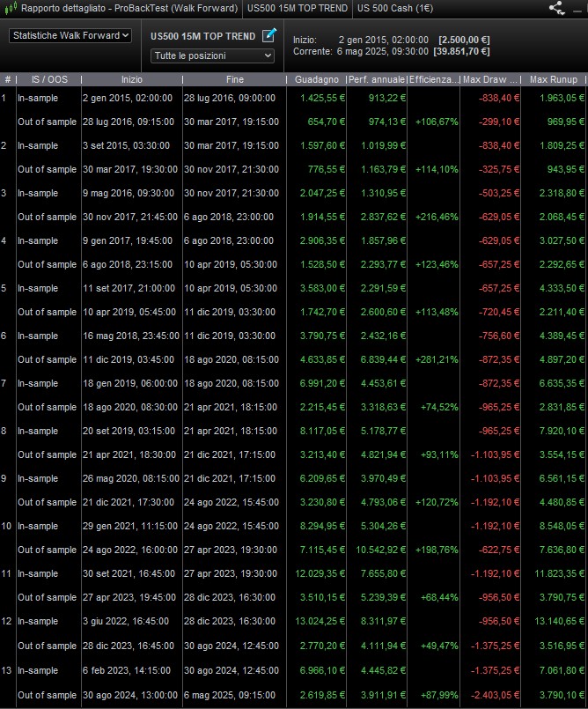Click the candlestick app icon at top-left

[x=9, y=8]
